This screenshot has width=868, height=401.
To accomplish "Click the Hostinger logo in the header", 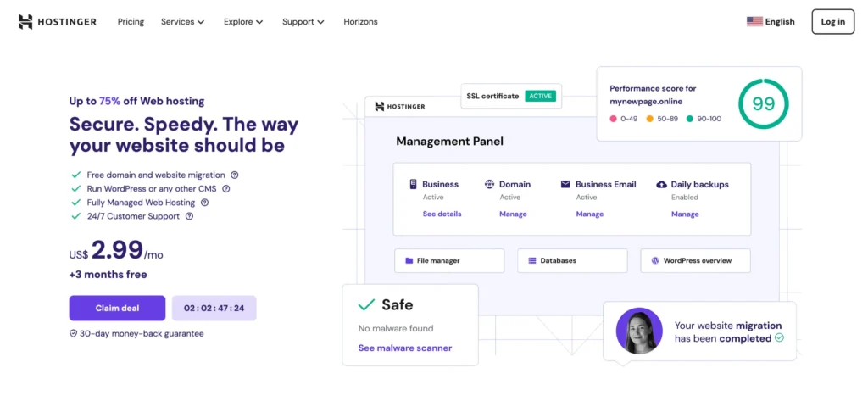I will click(x=57, y=21).
